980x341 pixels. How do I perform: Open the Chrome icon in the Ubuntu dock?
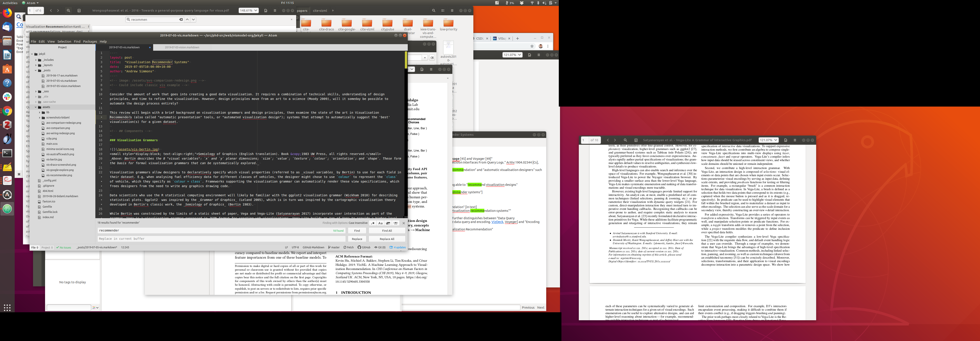7,111
